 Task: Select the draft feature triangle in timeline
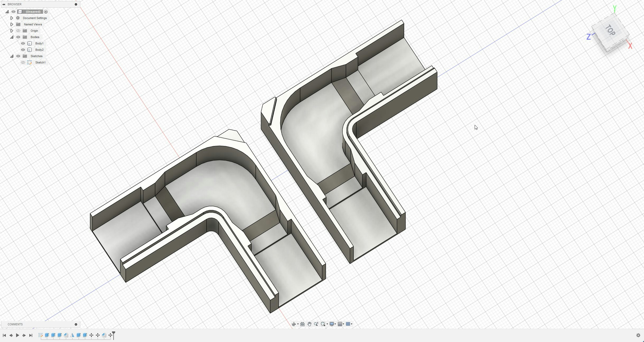(72, 335)
